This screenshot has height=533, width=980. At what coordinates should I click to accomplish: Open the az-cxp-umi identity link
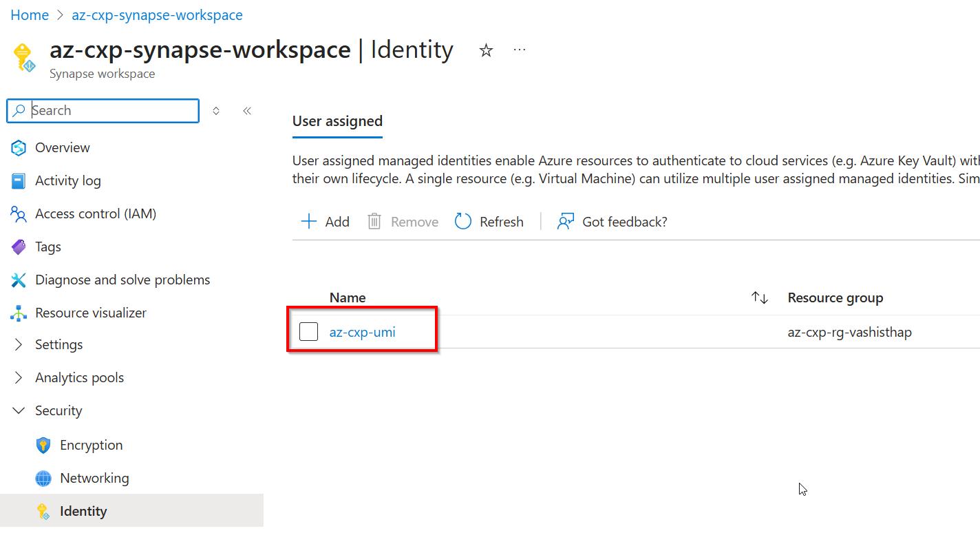pos(363,332)
